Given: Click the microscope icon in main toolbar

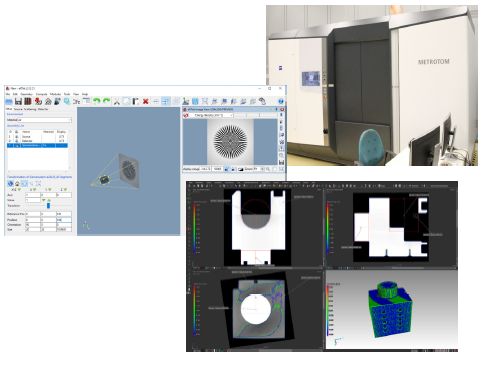Looking at the screenshot, I should coord(186,101).
